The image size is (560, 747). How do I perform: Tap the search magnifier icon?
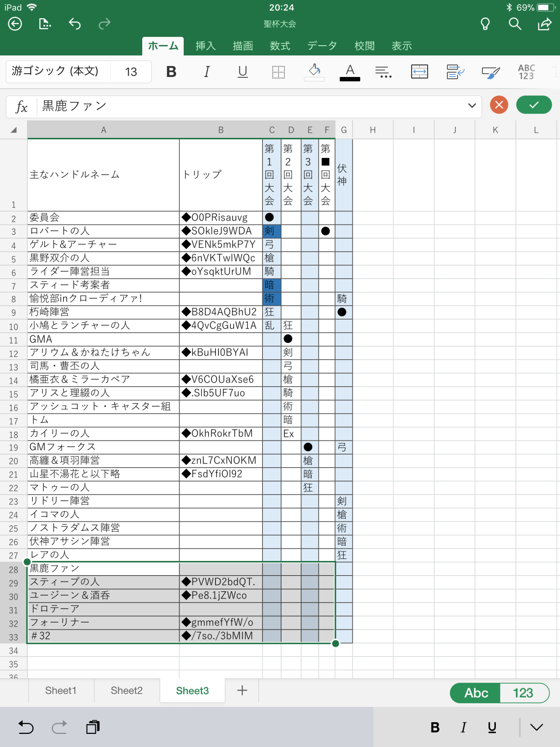tap(515, 24)
